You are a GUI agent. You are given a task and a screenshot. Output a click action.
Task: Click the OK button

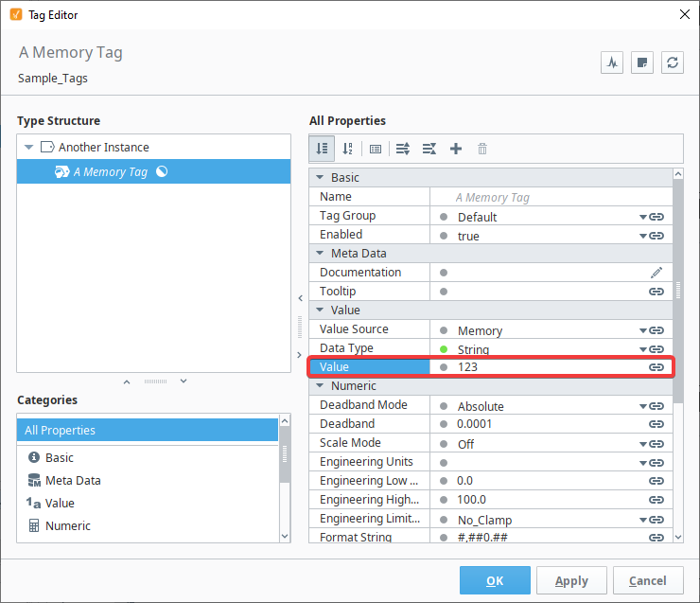point(495,580)
